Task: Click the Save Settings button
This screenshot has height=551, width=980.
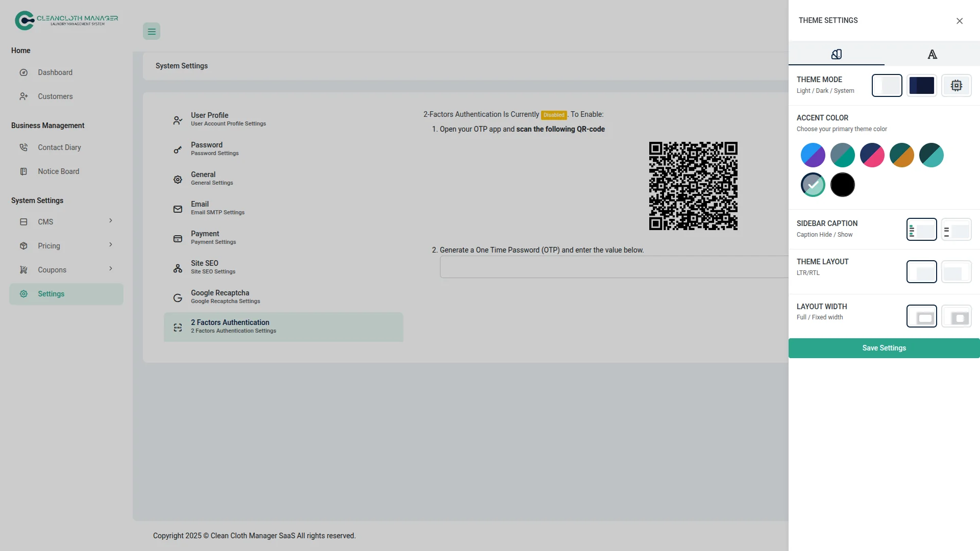Action: pos(884,348)
